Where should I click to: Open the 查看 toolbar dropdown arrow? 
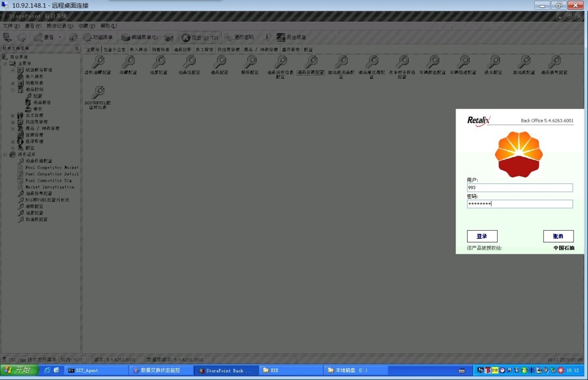(60, 37)
